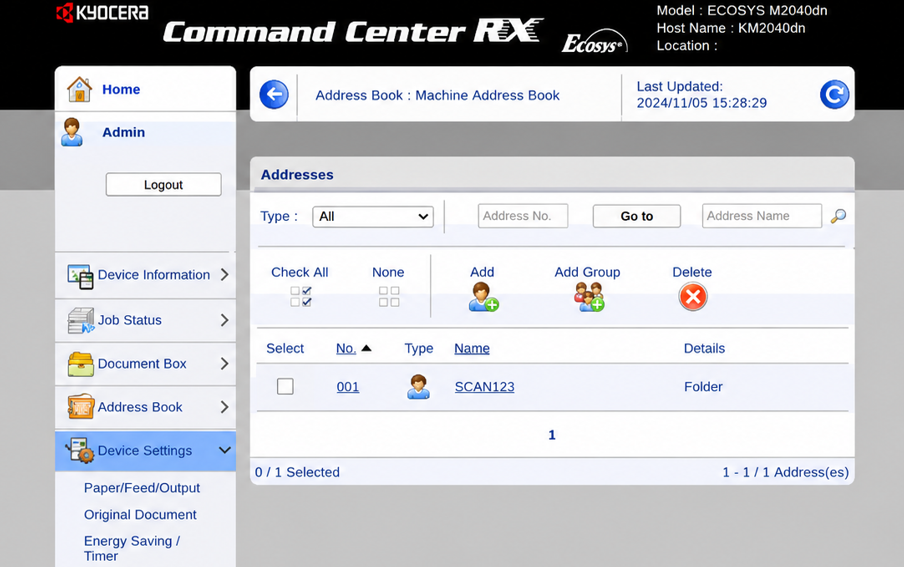Expand the Job Status chevron
Image resolution: width=904 pixels, height=567 pixels.
(225, 320)
